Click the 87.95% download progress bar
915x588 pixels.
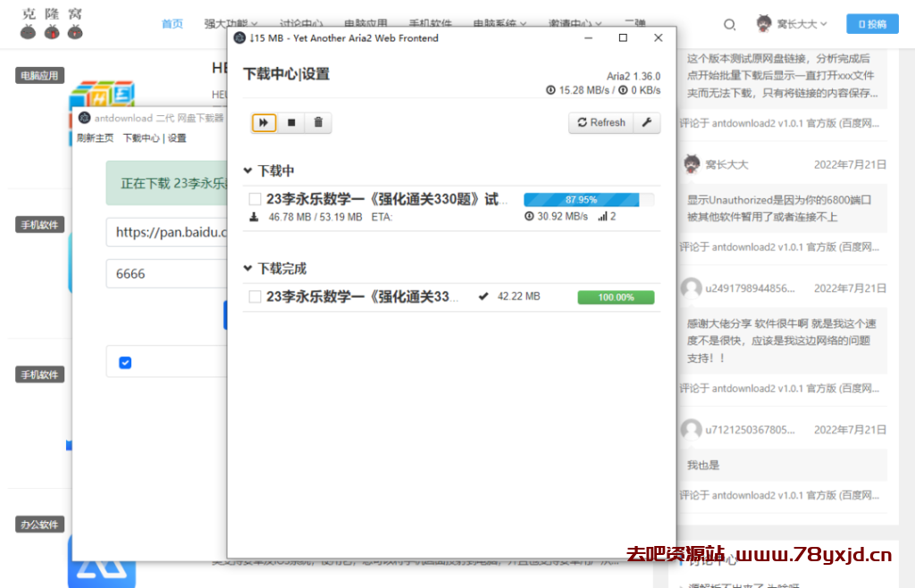589,199
